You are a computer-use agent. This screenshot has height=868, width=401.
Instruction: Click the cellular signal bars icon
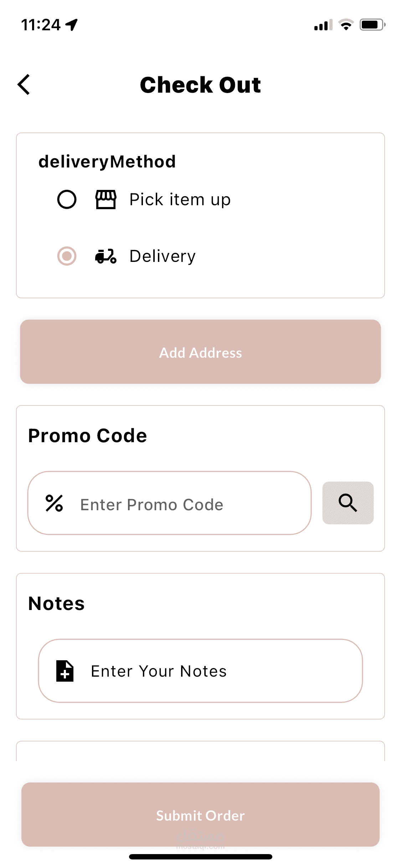(323, 25)
